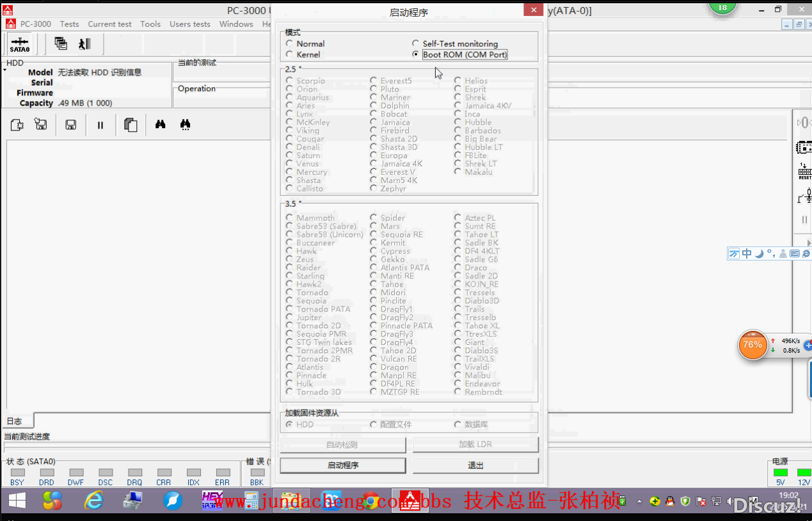Click the load-from-disk icon with arrow

(x=41, y=125)
